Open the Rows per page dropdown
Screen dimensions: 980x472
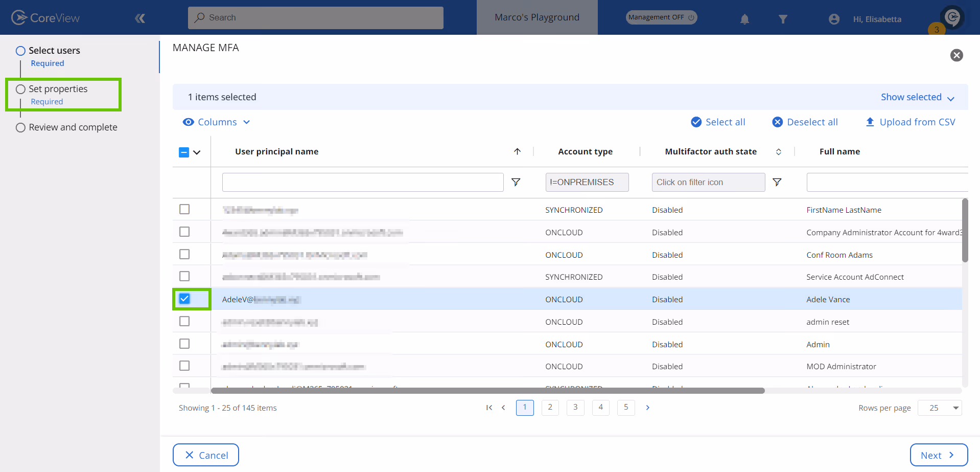pos(940,408)
